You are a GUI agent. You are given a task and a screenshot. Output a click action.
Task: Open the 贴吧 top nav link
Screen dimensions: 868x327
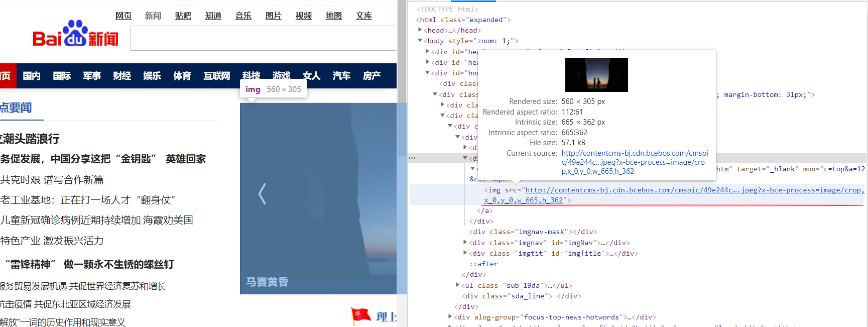(x=183, y=16)
